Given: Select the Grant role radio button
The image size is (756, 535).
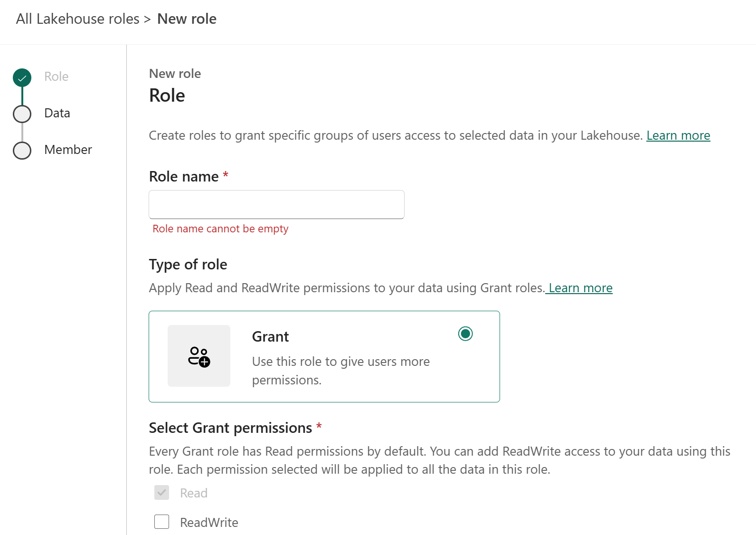Looking at the screenshot, I should click(465, 334).
